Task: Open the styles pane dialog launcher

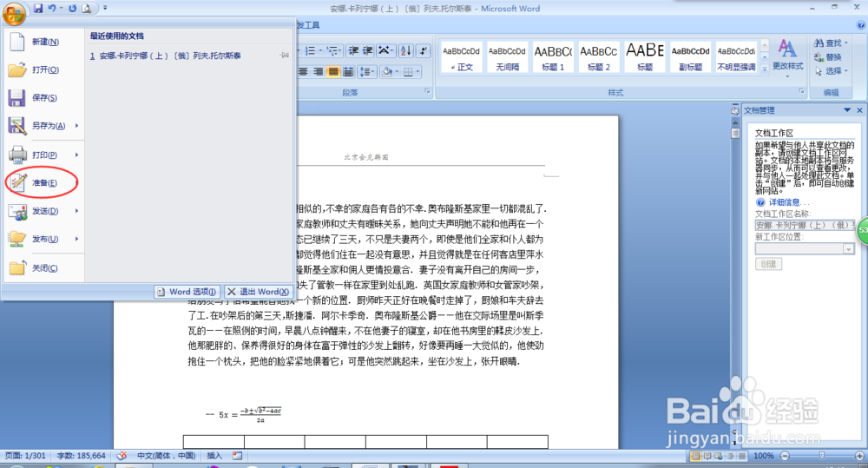Action: click(x=801, y=91)
